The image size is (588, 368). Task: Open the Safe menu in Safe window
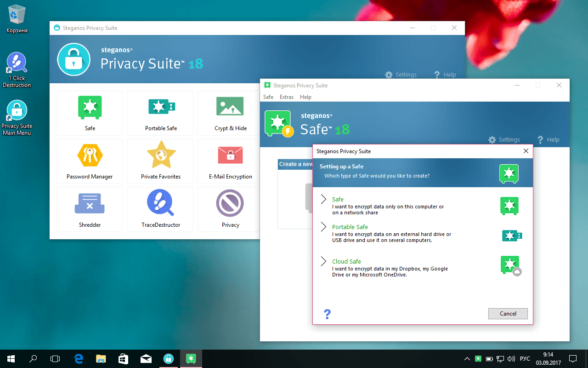268,97
